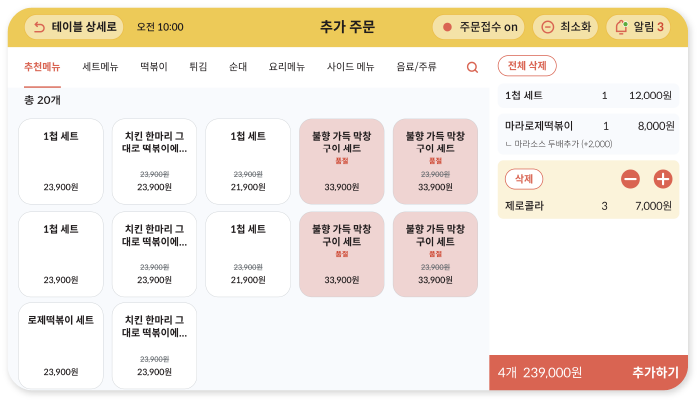Minimize the window with 최소화
Image resolution: width=700 pixels, height=403 pixels.
tap(565, 27)
